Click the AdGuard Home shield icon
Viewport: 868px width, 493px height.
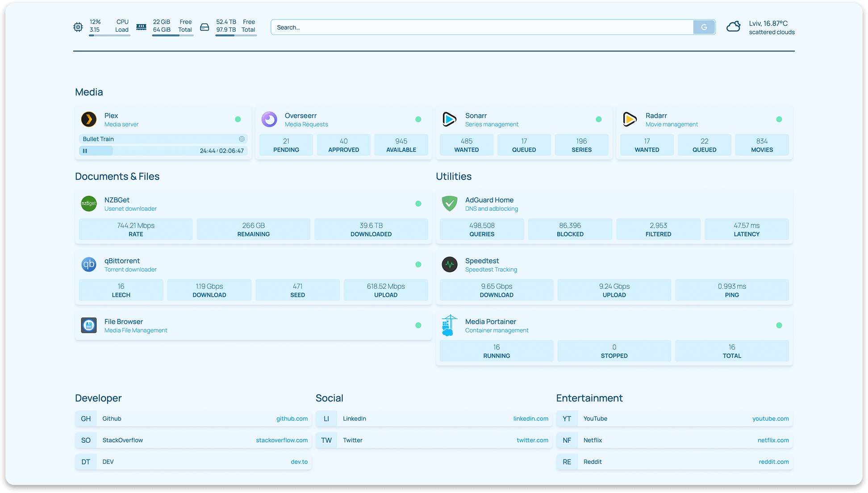tap(450, 204)
